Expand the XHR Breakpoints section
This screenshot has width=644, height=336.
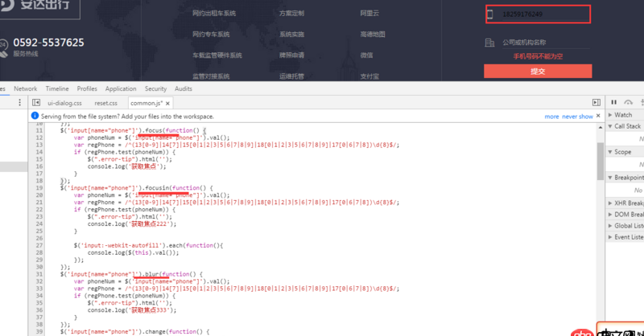click(x=625, y=203)
